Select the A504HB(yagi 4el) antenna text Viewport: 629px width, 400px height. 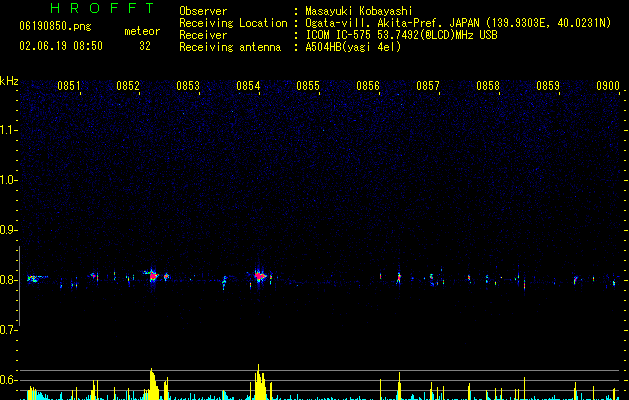(x=353, y=47)
